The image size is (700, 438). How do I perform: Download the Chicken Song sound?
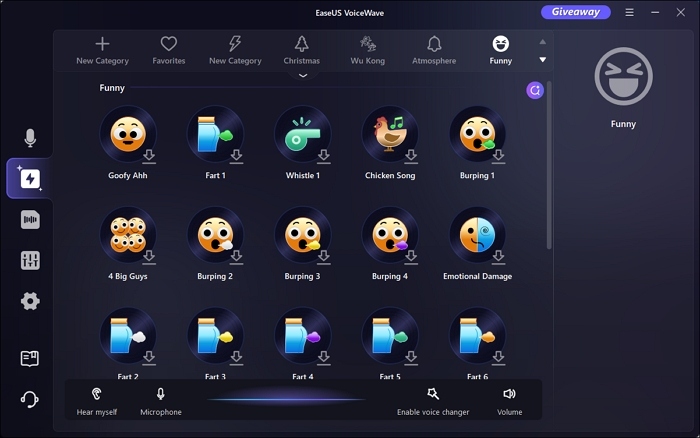(x=410, y=156)
